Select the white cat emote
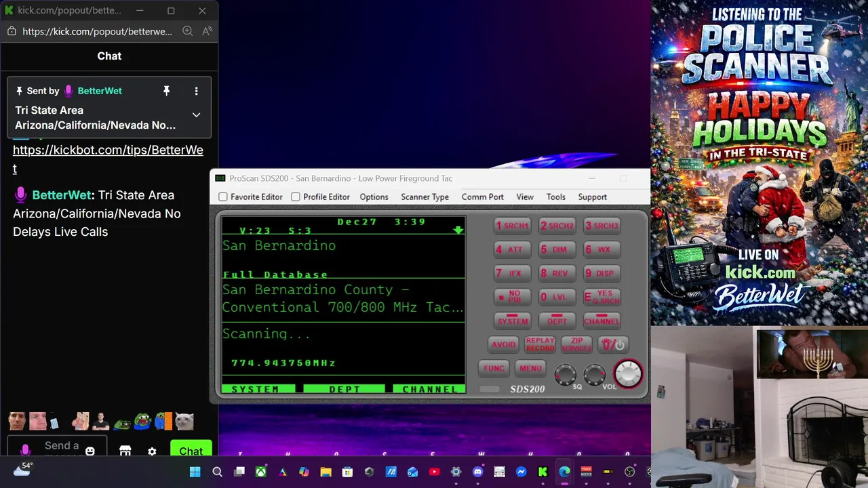868x488 pixels. click(184, 421)
